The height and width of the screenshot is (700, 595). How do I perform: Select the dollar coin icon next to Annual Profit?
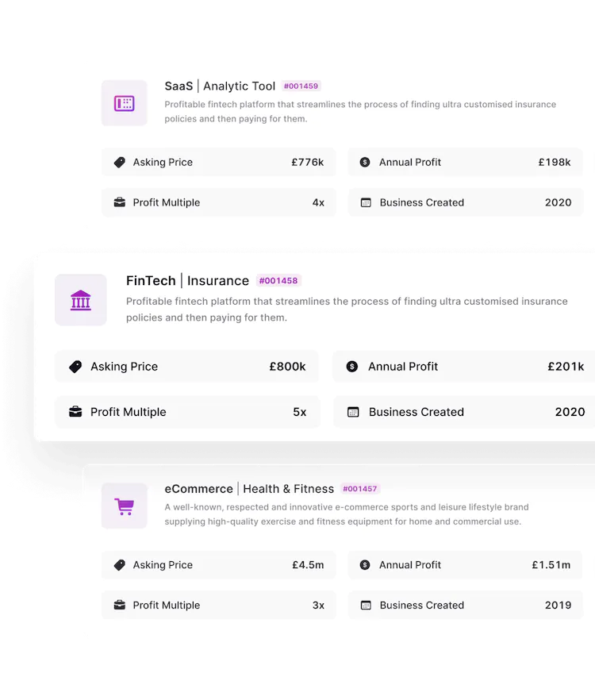pyautogui.click(x=364, y=162)
